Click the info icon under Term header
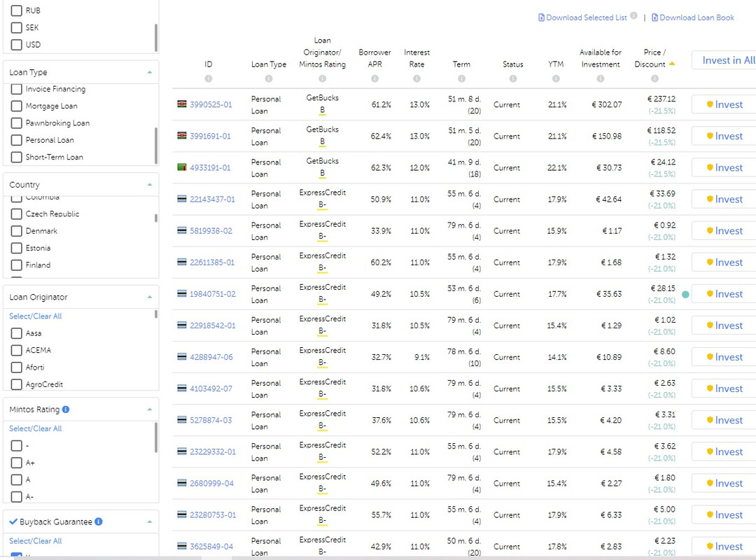This screenshot has width=756, height=560. coord(461,78)
